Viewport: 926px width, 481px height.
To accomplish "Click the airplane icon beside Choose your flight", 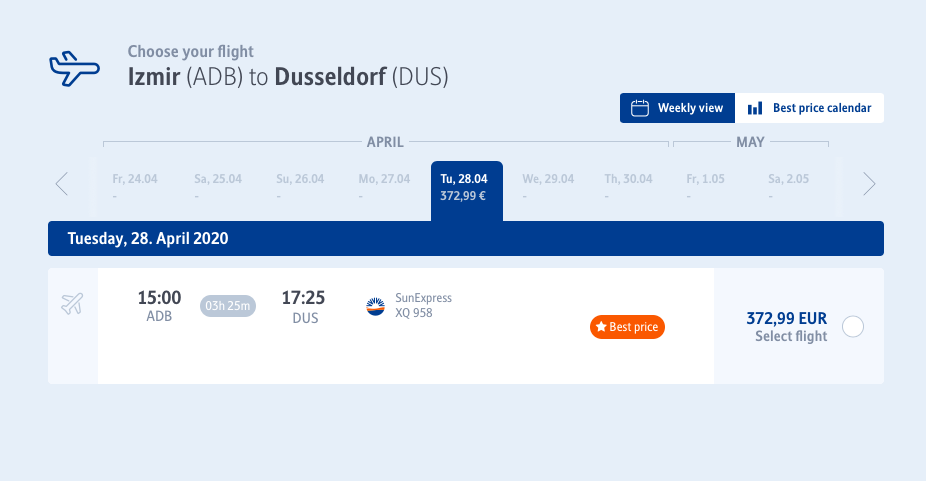I will click(x=74, y=69).
